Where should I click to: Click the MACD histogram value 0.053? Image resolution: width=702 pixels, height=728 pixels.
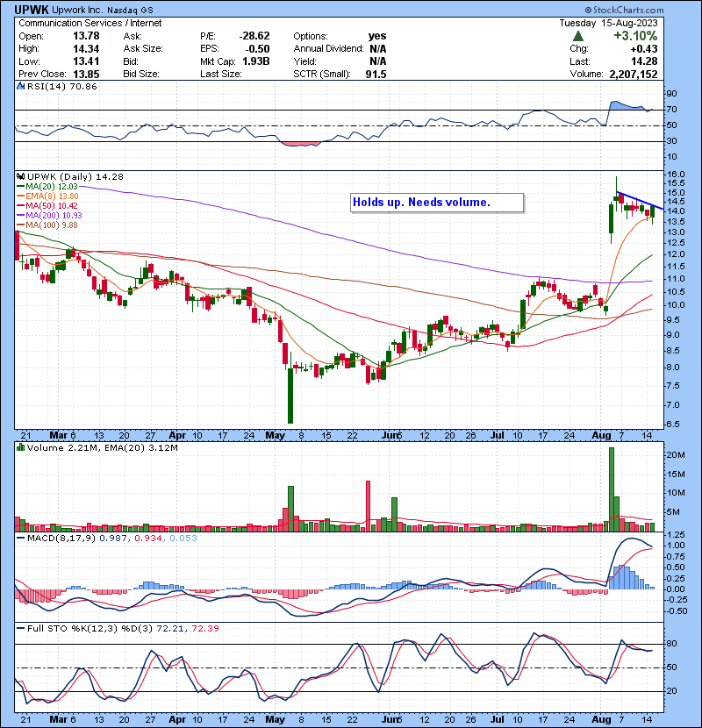(183, 538)
